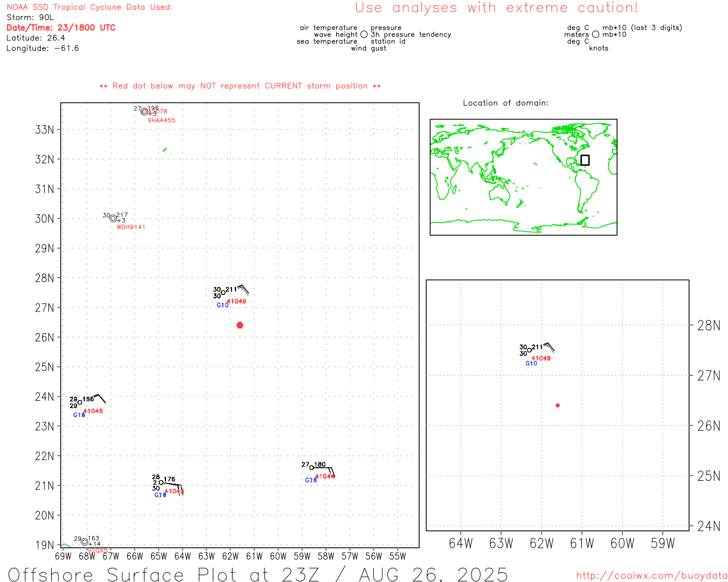The width and height of the screenshot is (728, 582).
Task: Click wind barb of buoy 41043
Action: (x=173, y=488)
